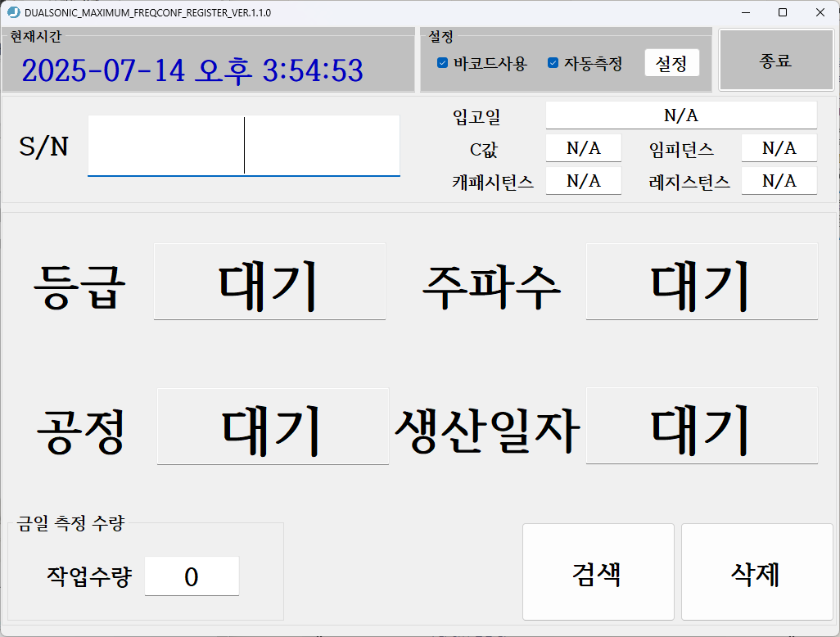
Task: Select the 입고일 N/A value field
Action: coord(680,115)
